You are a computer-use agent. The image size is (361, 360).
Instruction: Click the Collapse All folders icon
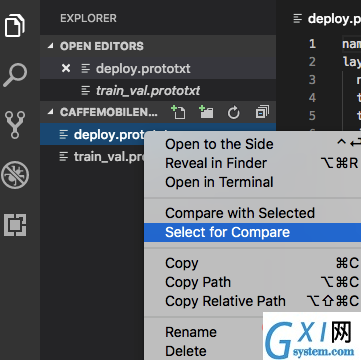[262, 112]
